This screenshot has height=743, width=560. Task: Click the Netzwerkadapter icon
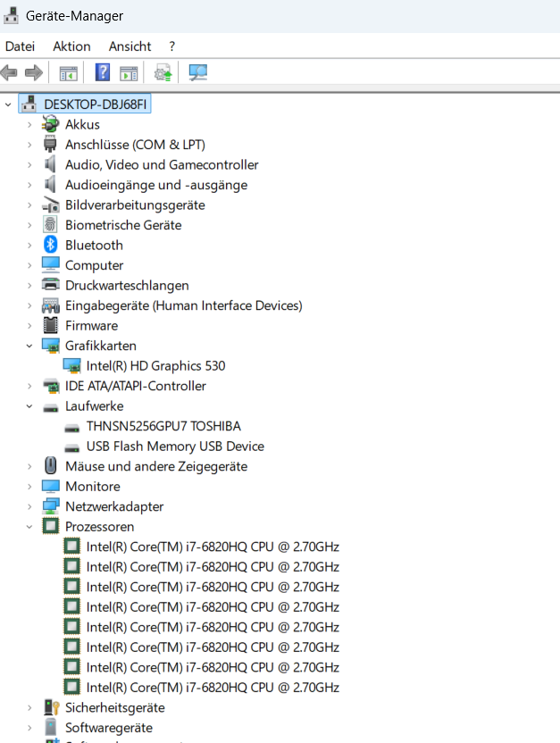pos(50,506)
